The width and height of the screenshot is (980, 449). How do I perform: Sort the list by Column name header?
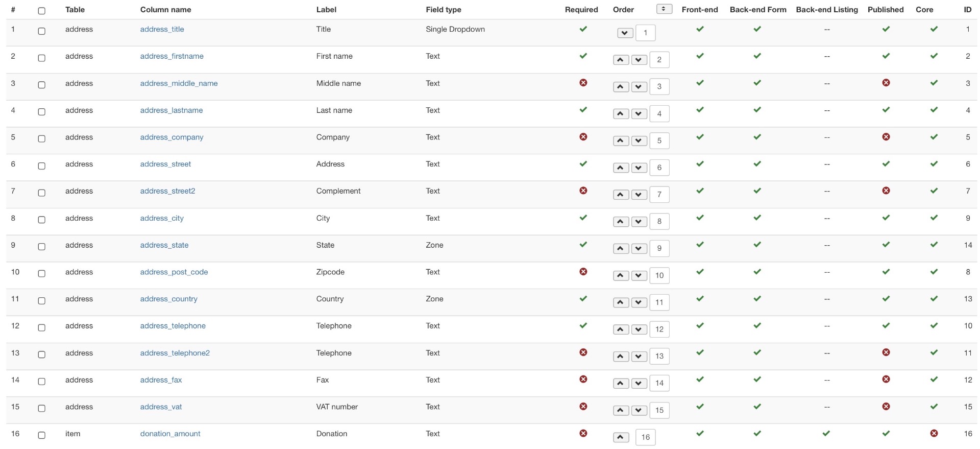pyautogui.click(x=165, y=10)
